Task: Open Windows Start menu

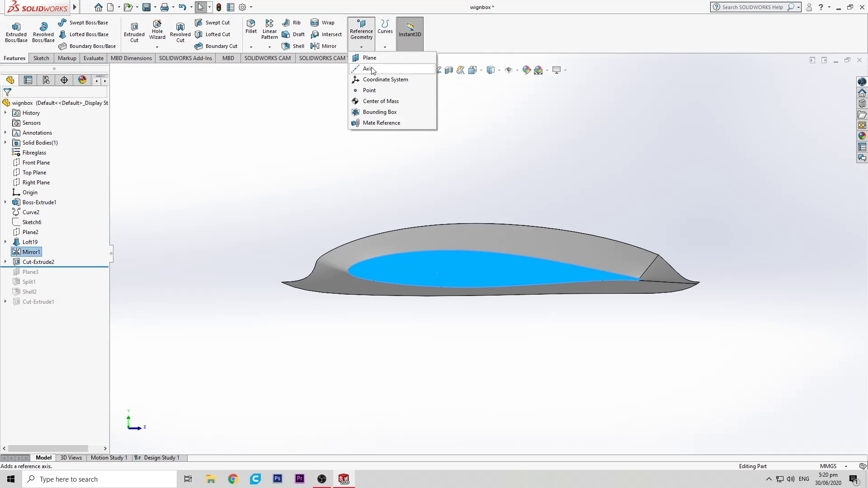Action: point(11,479)
